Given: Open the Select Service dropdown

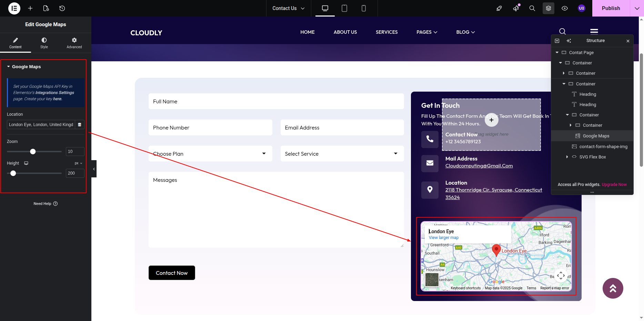Looking at the screenshot, I should [x=342, y=154].
